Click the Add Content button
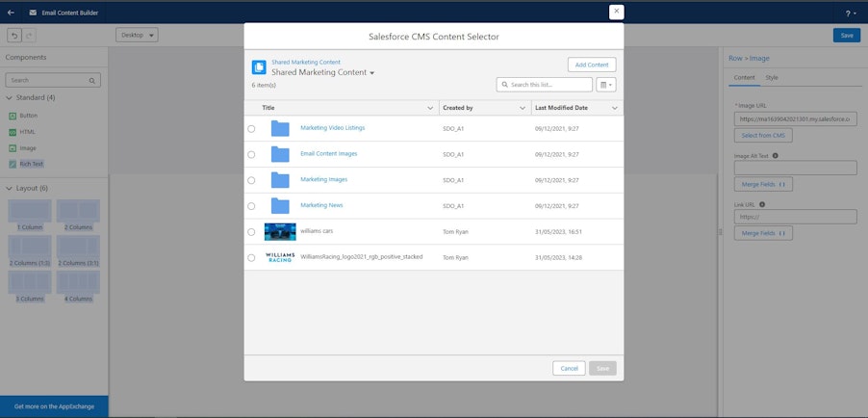 592,65
